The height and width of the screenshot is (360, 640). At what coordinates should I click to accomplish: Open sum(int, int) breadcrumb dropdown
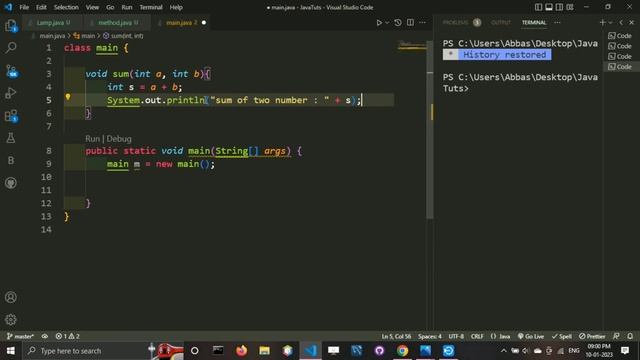(x=123, y=36)
